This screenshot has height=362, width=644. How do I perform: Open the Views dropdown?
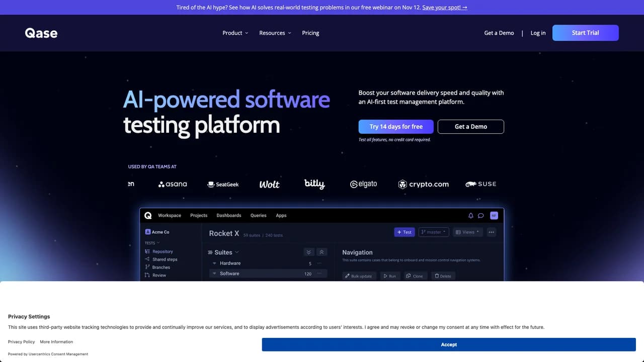click(468, 232)
